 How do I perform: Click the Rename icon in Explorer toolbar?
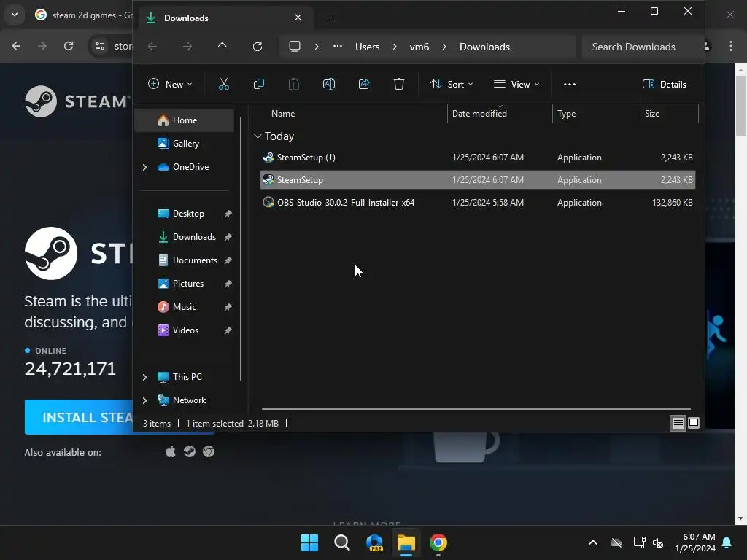click(x=329, y=85)
